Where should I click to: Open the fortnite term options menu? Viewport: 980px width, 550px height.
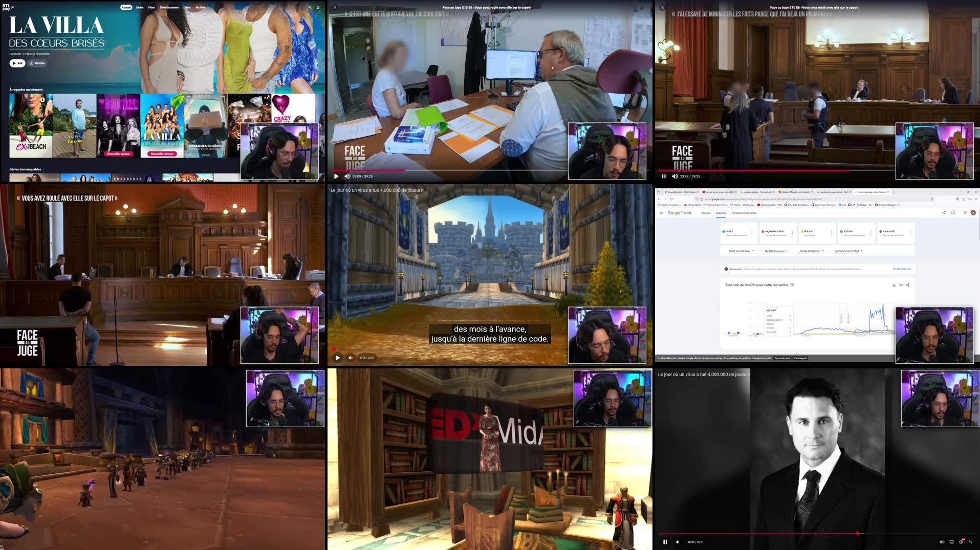click(870, 233)
